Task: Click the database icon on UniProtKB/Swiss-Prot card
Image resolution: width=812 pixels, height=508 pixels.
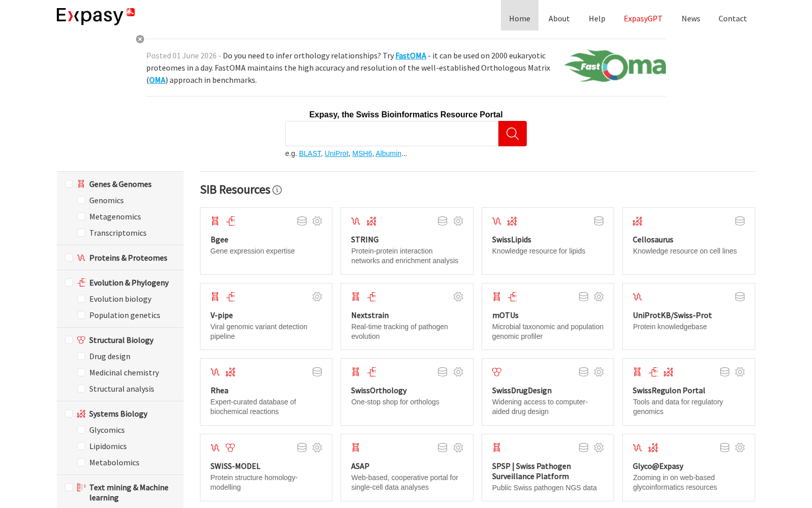Action: (x=740, y=297)
